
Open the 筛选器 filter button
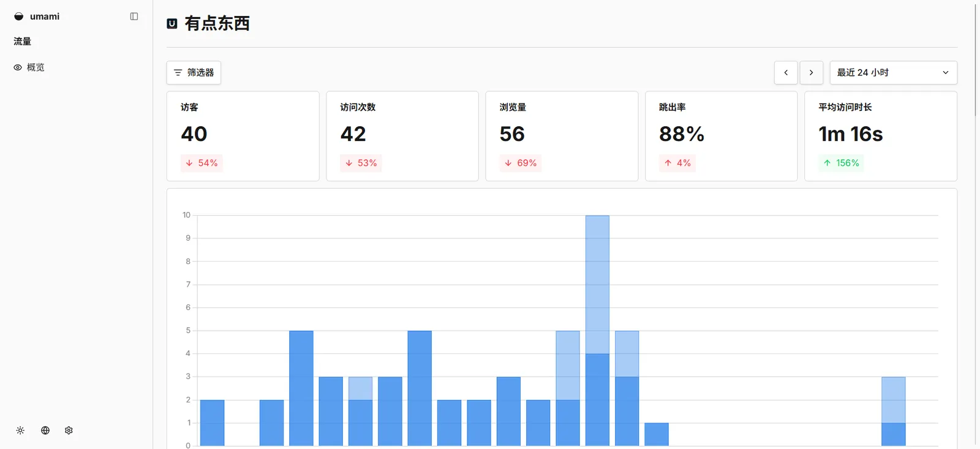194,73
